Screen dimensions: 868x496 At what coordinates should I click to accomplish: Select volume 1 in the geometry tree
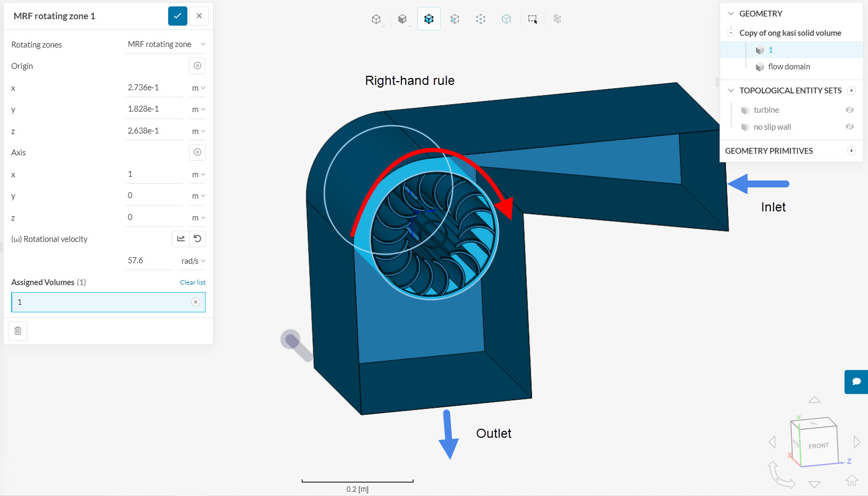point(770,50)
